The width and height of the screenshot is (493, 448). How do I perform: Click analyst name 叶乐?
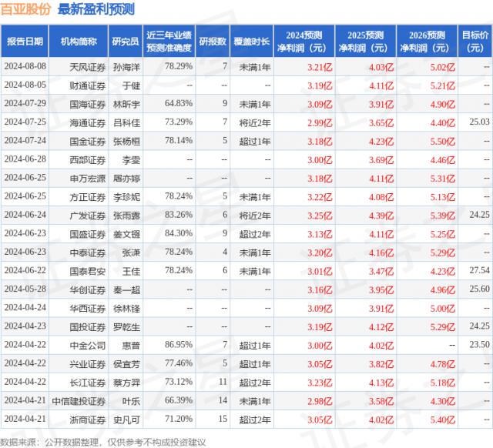point(131,400)
